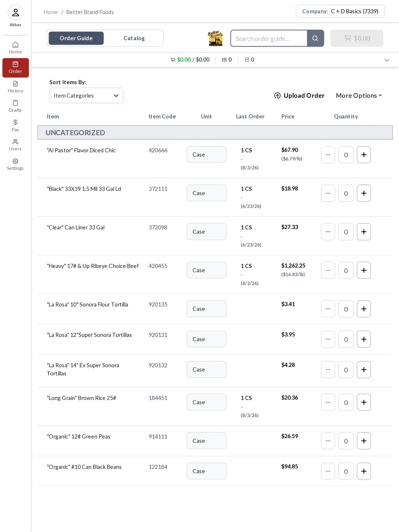Image resolution: width=399 pixels, height=532 pixels.
Task: Increase quantity of Clear Can Liner 33 Gal
Action: coord(364,232)
